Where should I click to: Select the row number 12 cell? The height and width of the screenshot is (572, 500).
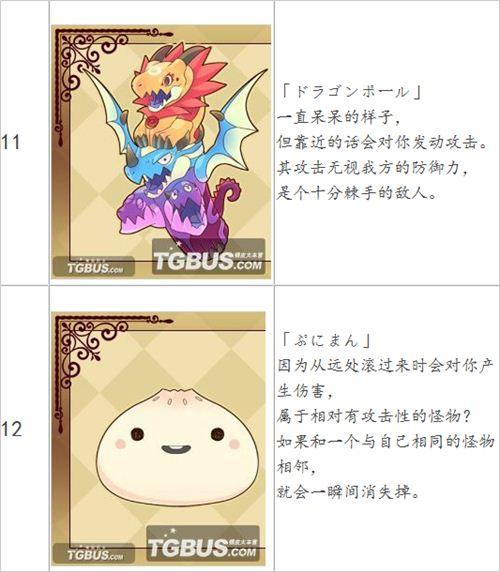click(x=24, y=429)
